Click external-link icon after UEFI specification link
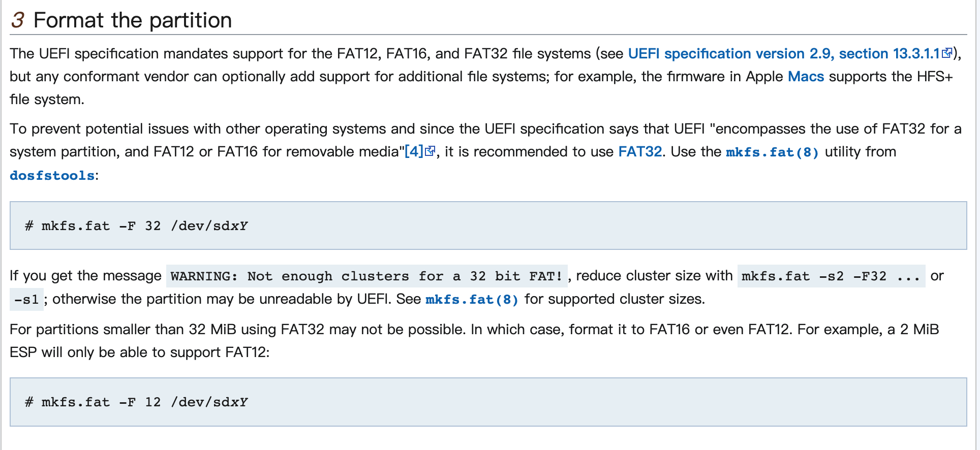This screenshot has height=450, width=980. point(946,53)
